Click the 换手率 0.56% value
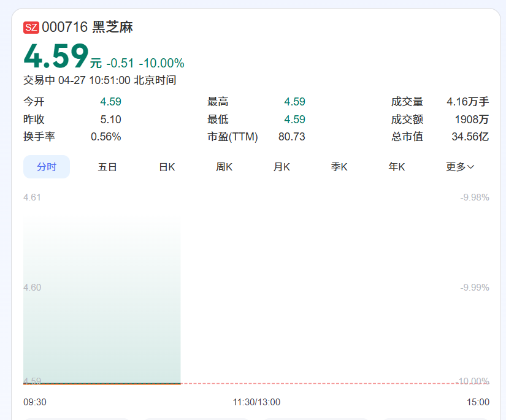 point(105,137)
